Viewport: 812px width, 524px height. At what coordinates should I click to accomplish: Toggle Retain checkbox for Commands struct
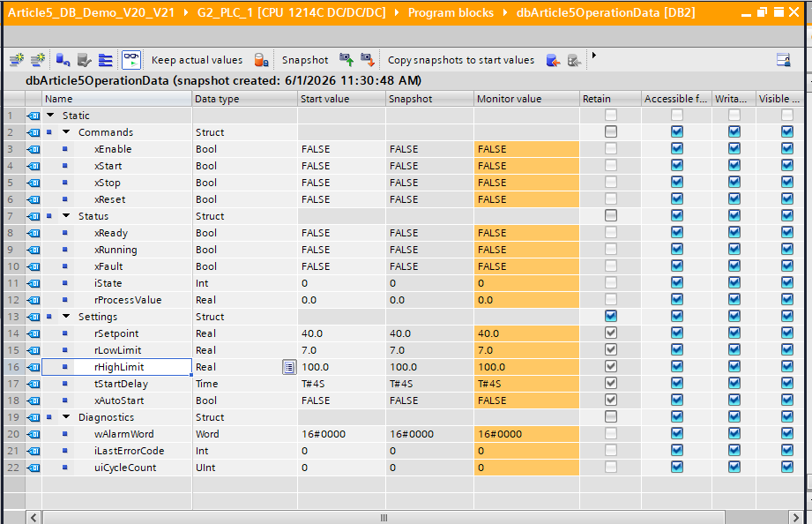pos(611,131)
